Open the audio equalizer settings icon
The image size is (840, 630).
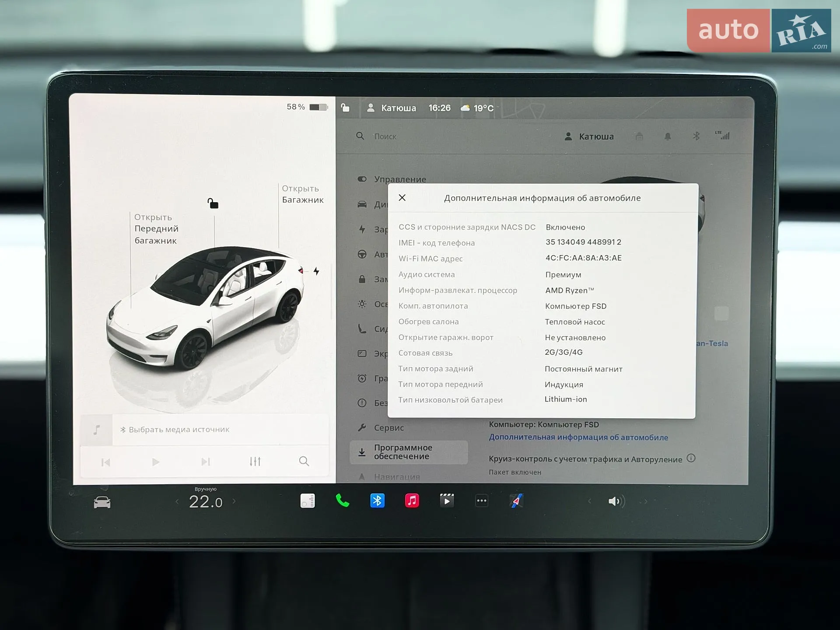(255, 462)
